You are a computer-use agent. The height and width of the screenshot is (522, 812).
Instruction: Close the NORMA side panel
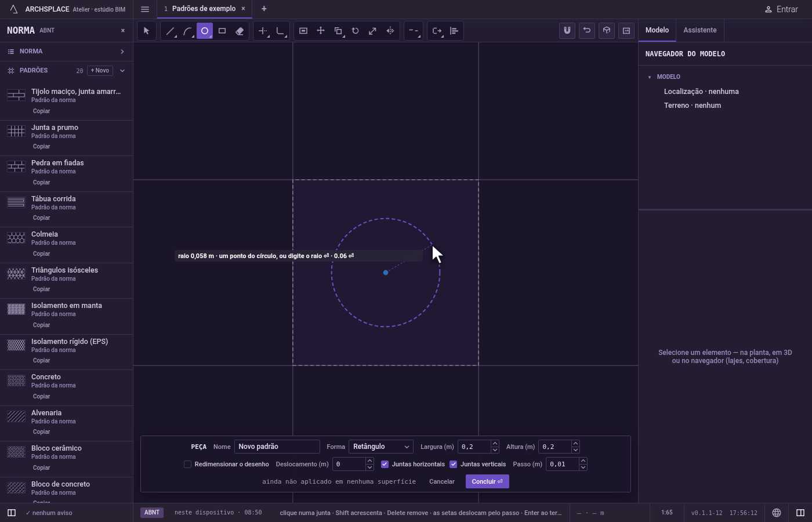[123, 31]
